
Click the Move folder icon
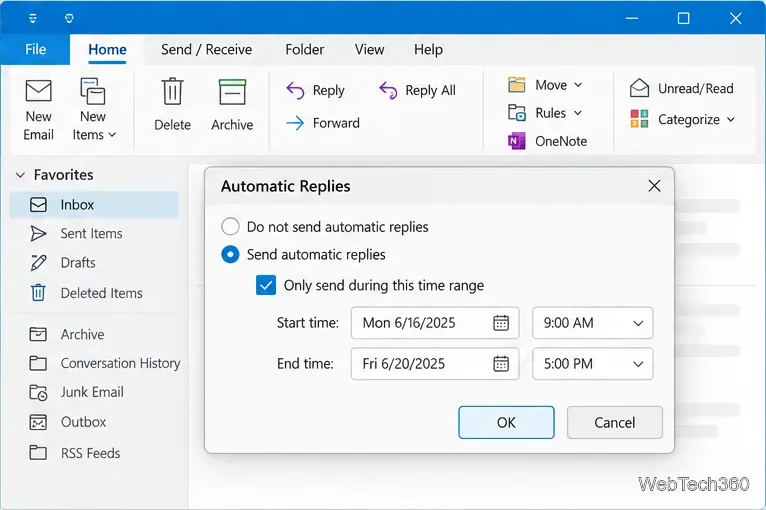pyautogui.click(x=516, y=85)
